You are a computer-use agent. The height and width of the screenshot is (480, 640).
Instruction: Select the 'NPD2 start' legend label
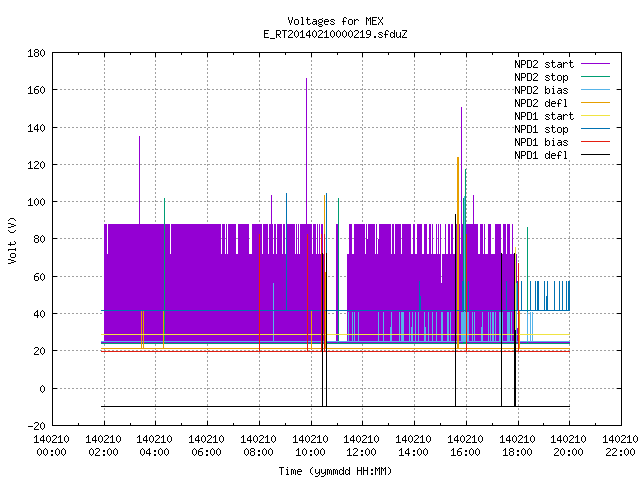[544, 64]
